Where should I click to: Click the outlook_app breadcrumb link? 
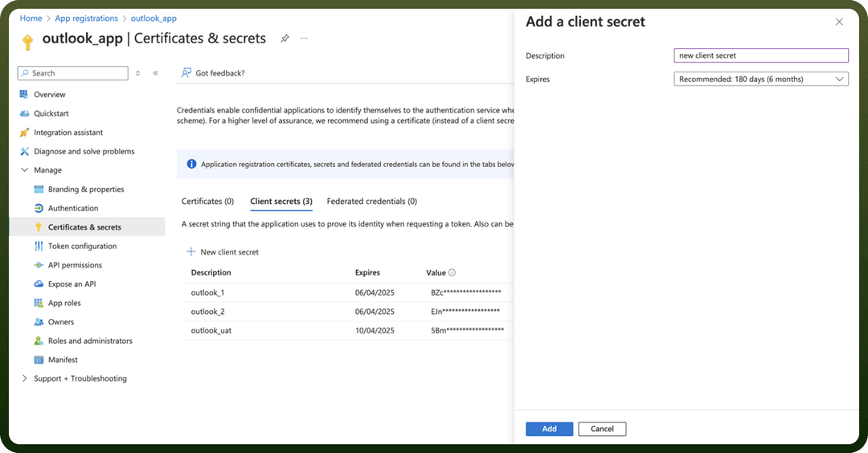[154, 18]
